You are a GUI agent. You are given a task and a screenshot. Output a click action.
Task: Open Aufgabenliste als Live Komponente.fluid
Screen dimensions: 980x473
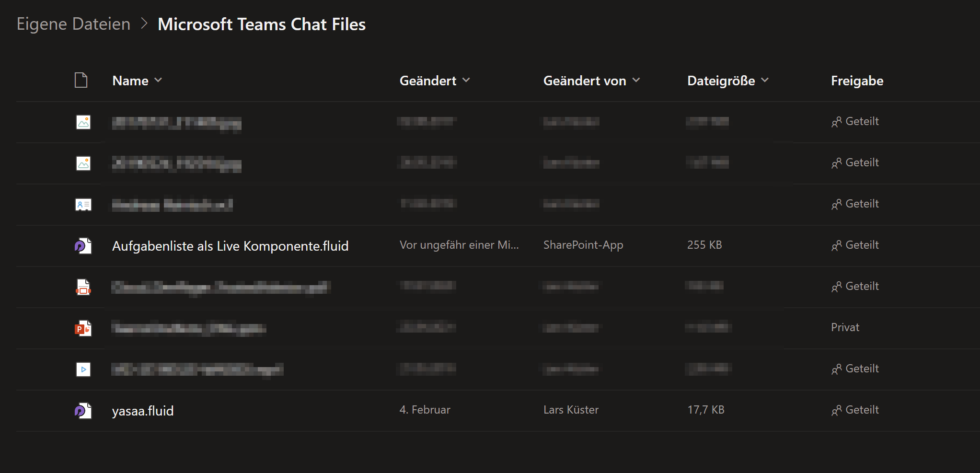pyautogui.click(x=231, y=246)
